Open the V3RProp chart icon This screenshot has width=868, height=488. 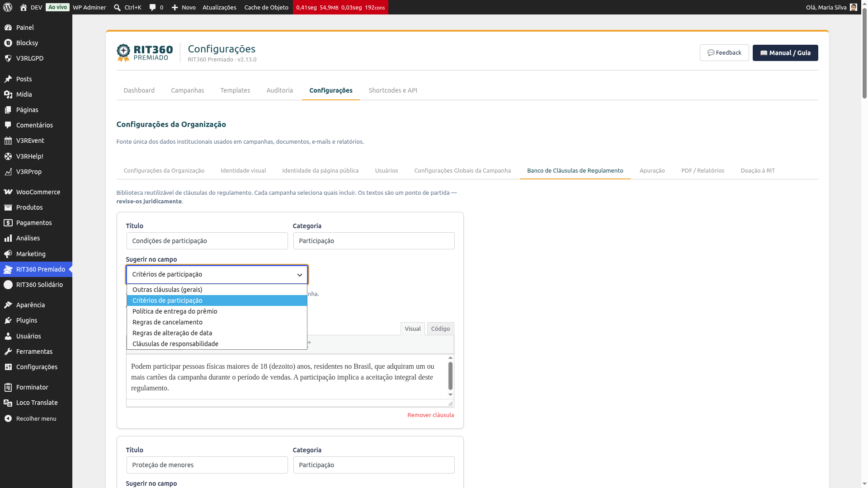coord(8,172)
